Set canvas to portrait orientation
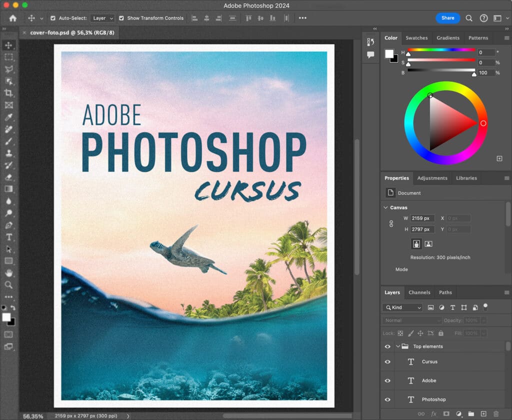This screenshot has height=420, width=512. pyautogui.click(x=416, y=244)
